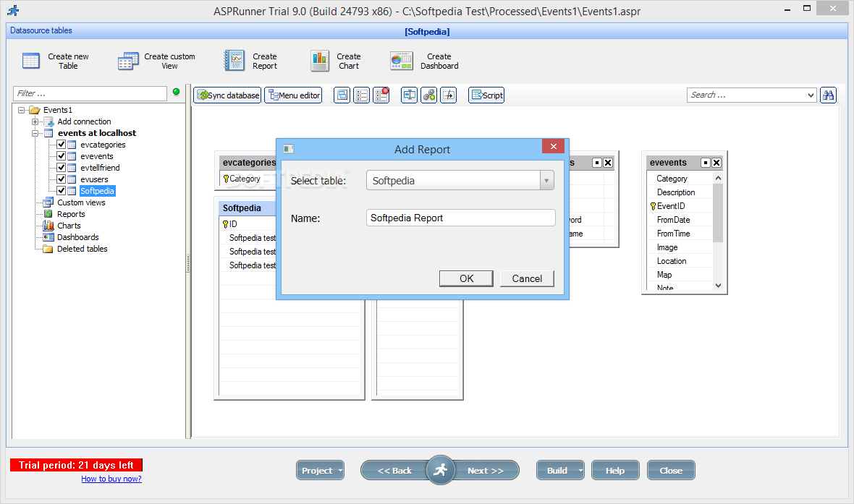Select the Reports tree item

[71, 214]
